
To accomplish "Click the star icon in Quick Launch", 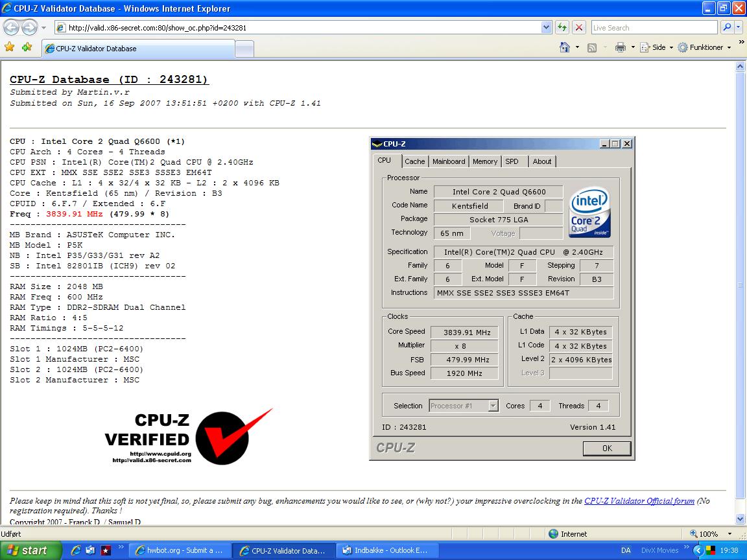I will tap(106, 550).
